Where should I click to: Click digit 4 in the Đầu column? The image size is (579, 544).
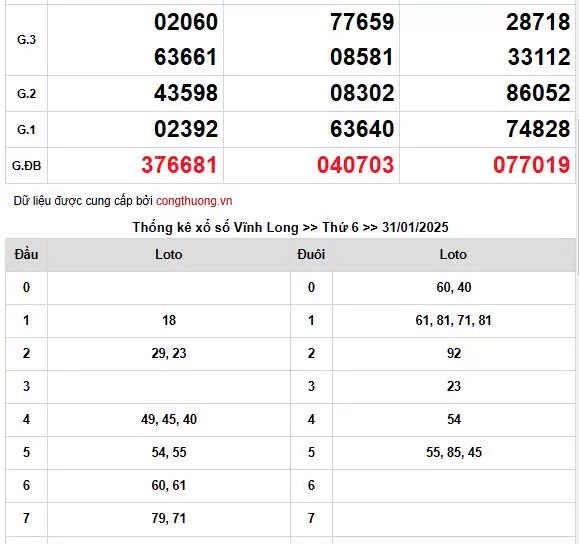[x=26, y=420]
